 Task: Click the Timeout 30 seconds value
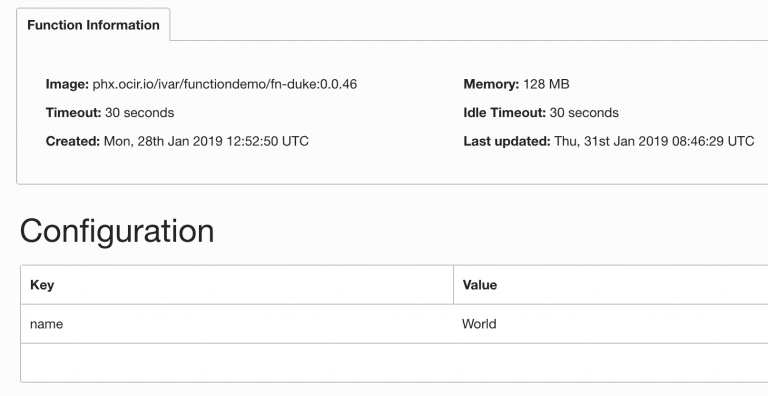click(140, 113)
